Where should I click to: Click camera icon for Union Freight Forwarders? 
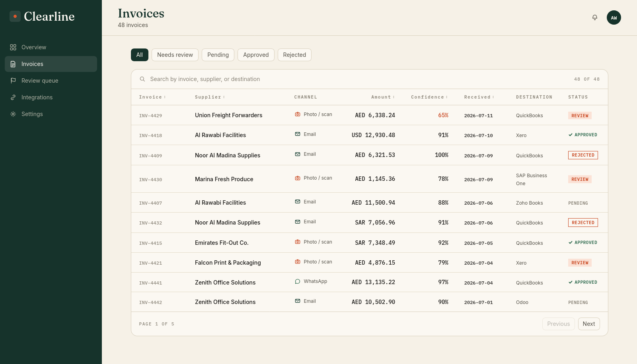[x=298, y=114]
